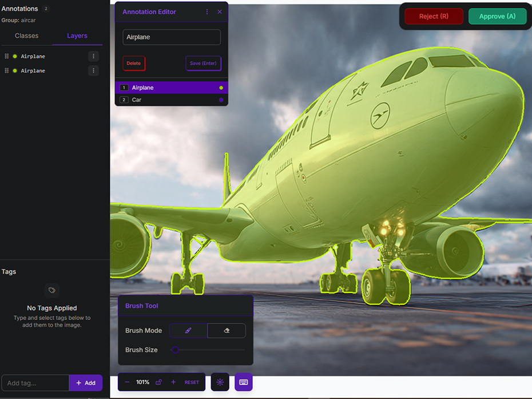Click the Add tag input field
This screenshot has width=532, height=399.
[35, 383]
